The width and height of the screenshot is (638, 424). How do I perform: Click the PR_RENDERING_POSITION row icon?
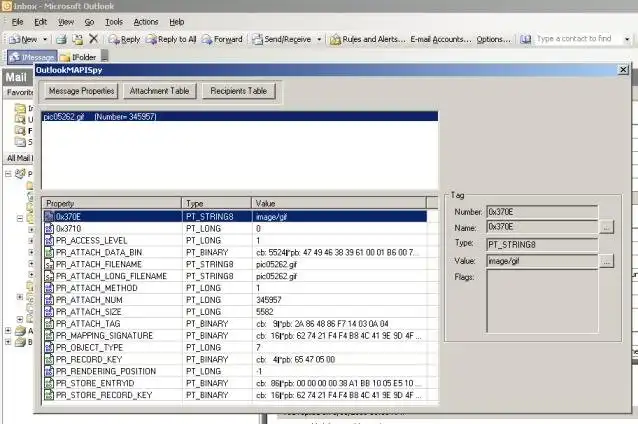tap(49, 371)
